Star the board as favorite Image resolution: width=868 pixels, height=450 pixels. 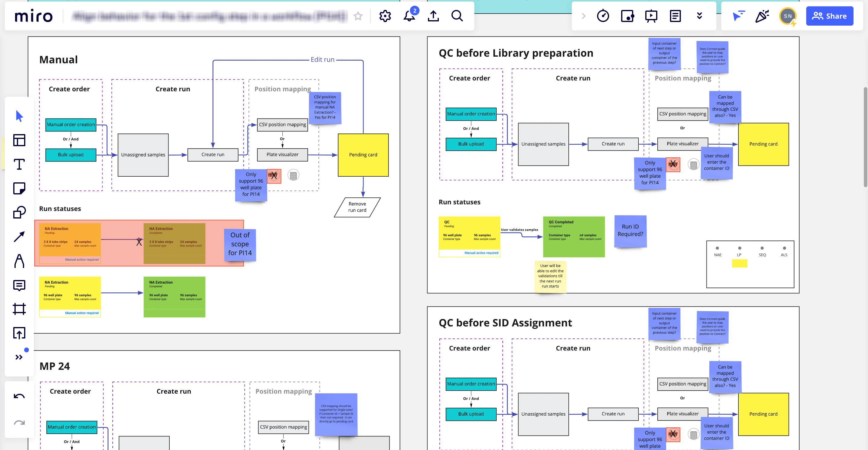(358, 16)
